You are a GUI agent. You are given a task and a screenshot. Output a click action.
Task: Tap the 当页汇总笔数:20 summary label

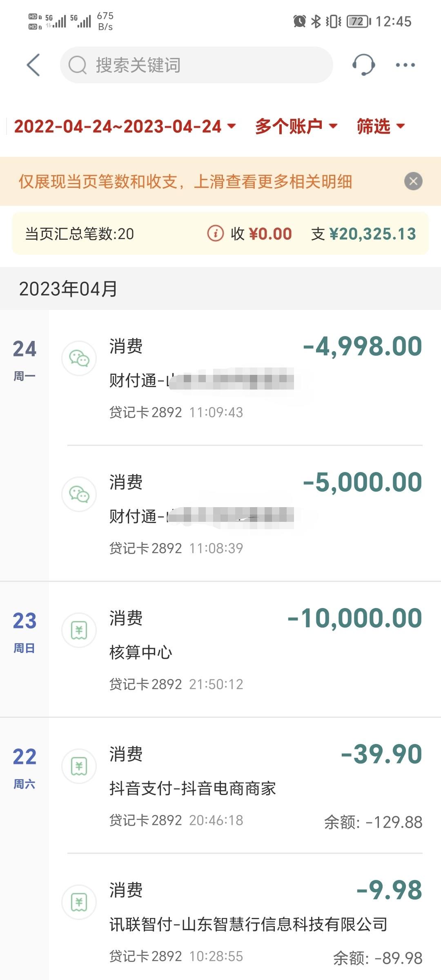[x=80, y=234]
